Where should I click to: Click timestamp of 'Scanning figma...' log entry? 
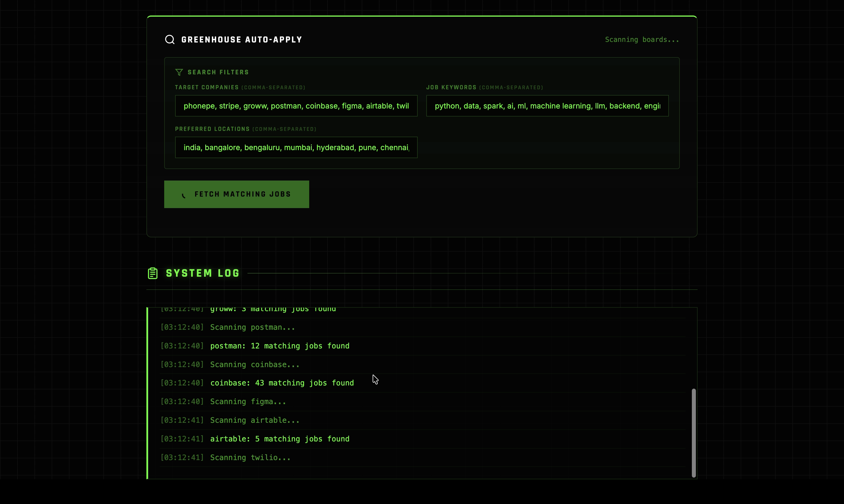click(x=182, y=402)
